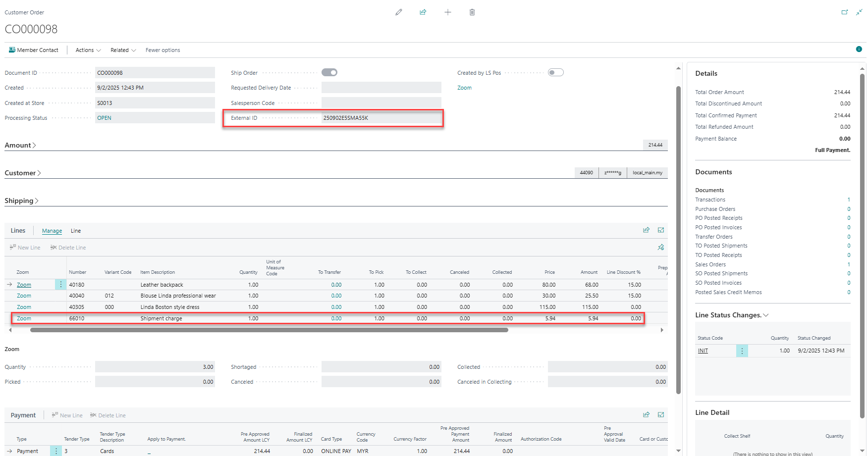Click the Member Contact menu item

click(34, 50)
